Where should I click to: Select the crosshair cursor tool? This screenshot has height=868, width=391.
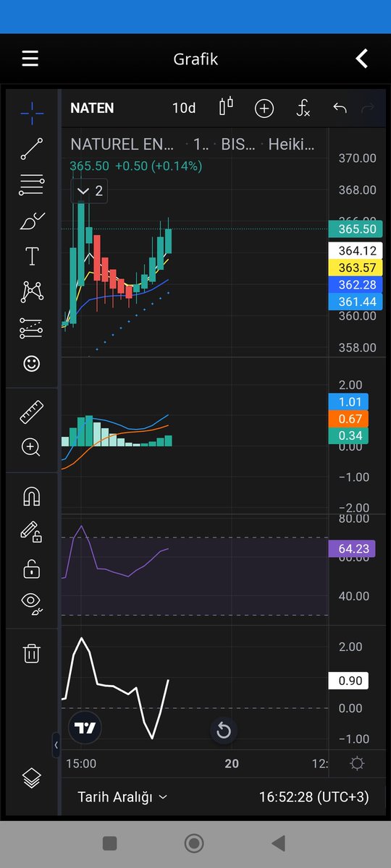tap(31, 112)
